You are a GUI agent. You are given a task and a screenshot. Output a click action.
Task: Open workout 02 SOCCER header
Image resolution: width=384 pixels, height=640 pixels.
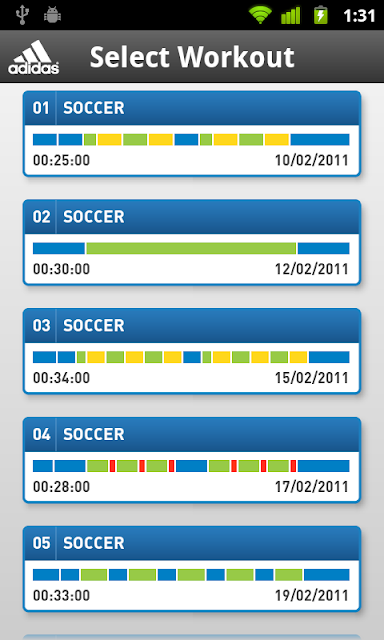pos(192,217)
